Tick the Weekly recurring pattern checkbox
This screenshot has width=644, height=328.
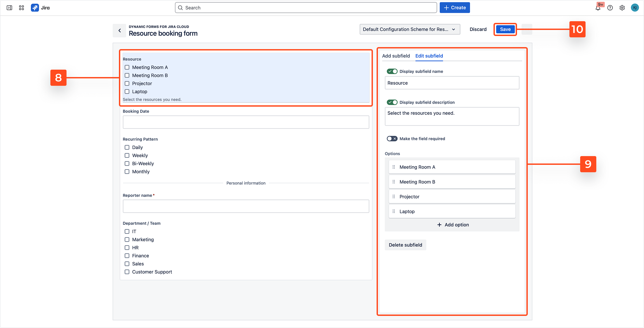coord(127,155)
